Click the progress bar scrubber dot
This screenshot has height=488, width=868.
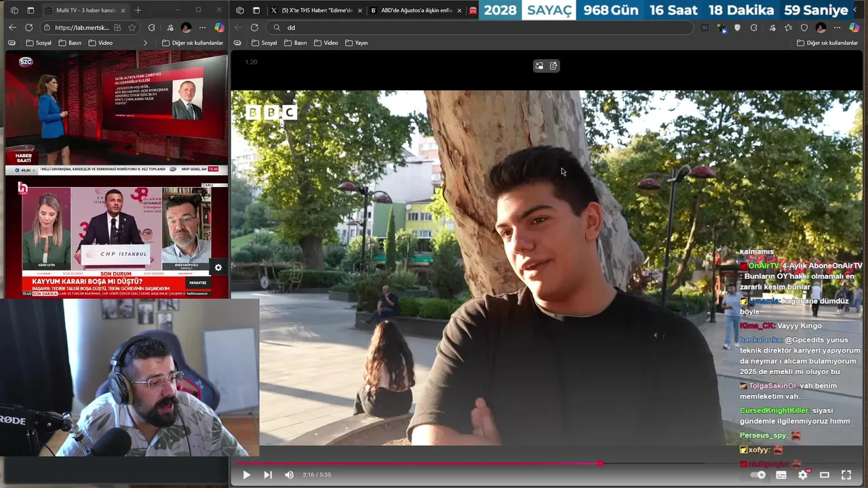(600, 464)
